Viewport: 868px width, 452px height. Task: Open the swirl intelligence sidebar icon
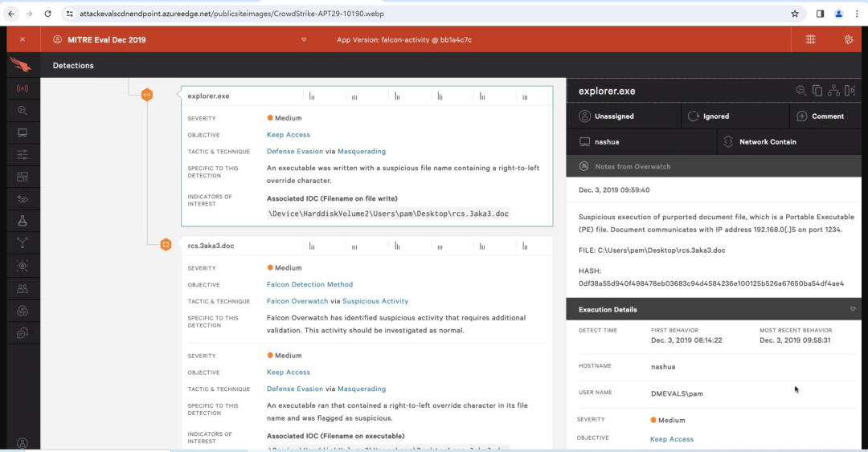coord(23,311)
